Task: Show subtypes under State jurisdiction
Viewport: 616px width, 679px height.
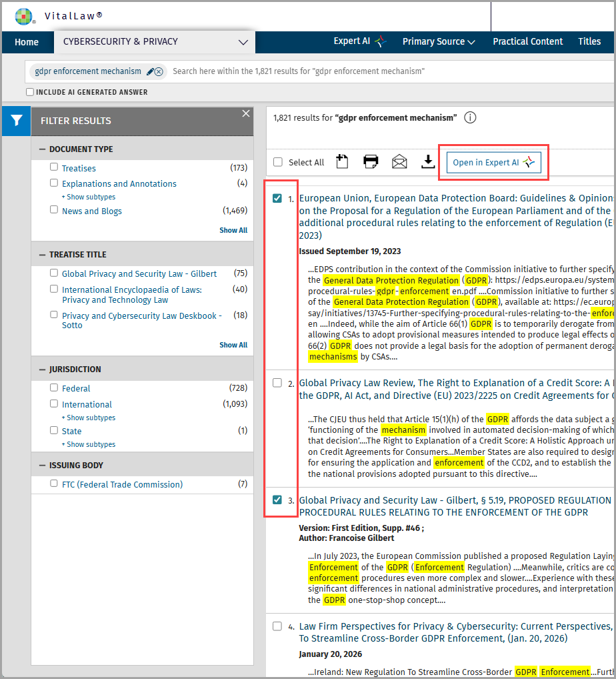Action: tap(89, 445)
